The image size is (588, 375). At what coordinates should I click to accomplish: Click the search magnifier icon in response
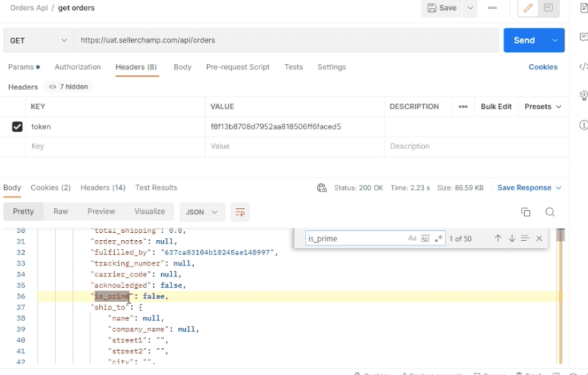(550, 212)
